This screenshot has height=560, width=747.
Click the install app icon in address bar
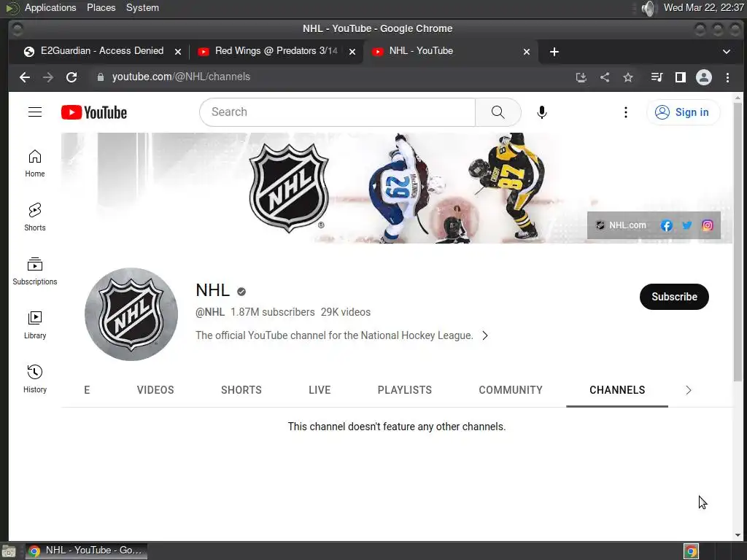[581, 77]
